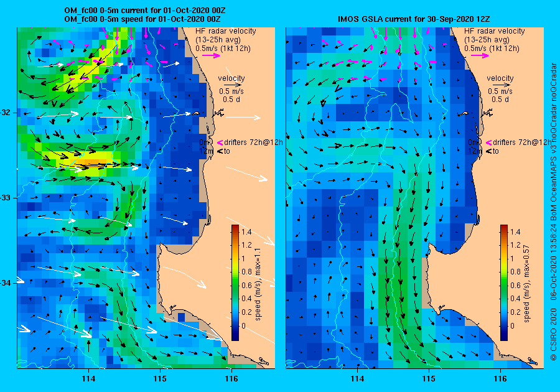Click the '0.8' tick on OM_fc00 color bar

pos(246,272)
